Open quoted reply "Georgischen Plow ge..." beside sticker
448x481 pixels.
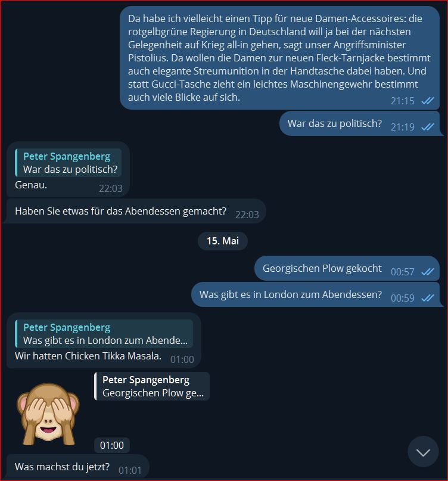[152, 386]
